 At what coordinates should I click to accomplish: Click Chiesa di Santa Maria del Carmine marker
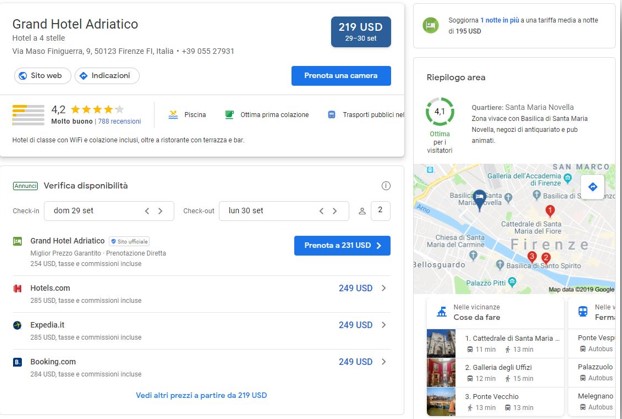[473, 256]
